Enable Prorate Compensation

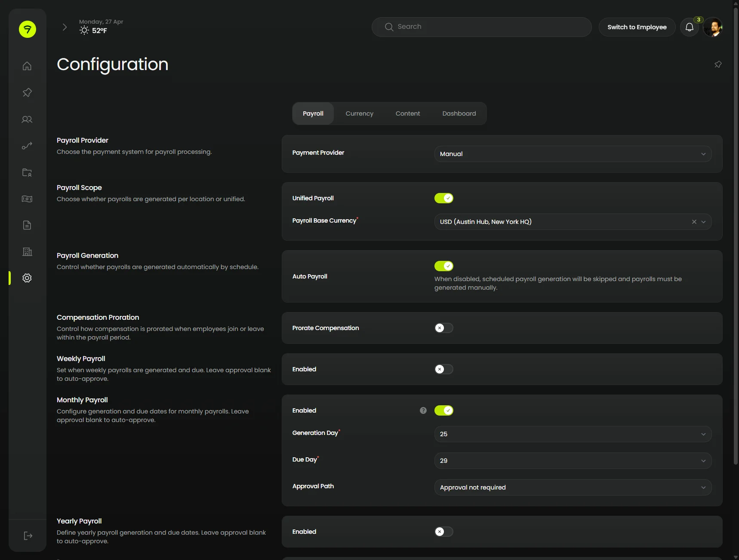444,328
